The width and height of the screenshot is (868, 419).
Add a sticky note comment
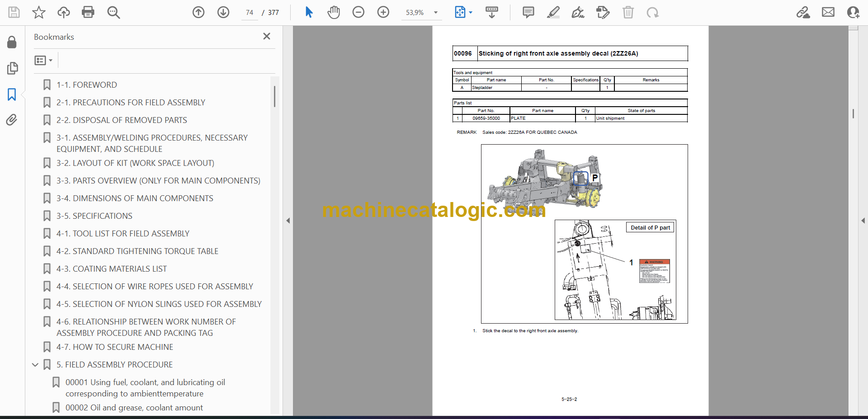tap(528, 12)
